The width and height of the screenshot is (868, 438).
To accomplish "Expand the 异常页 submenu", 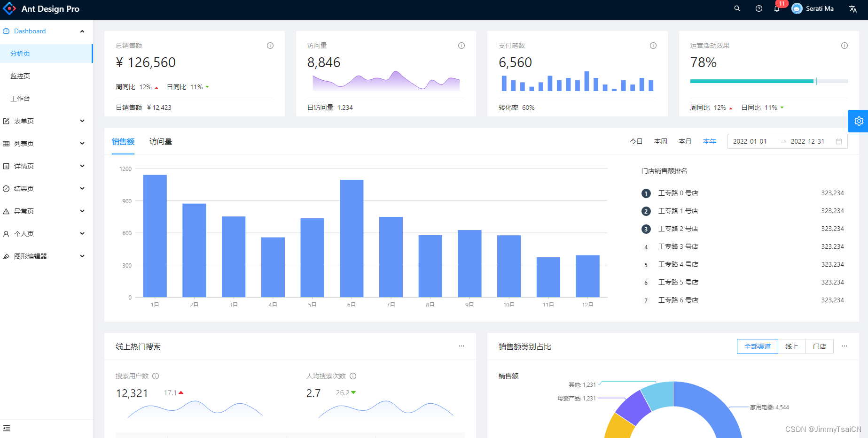I will [82, 211].
